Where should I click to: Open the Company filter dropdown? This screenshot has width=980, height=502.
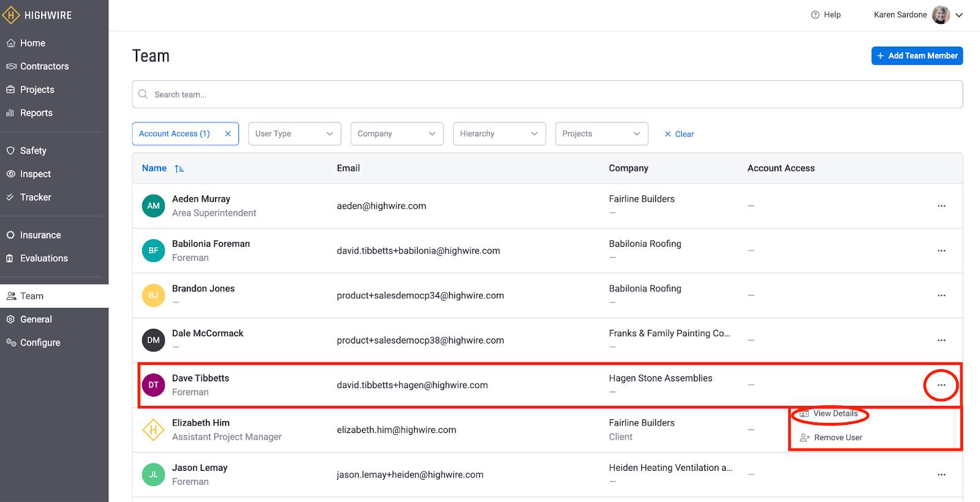[x=397, y=133]
